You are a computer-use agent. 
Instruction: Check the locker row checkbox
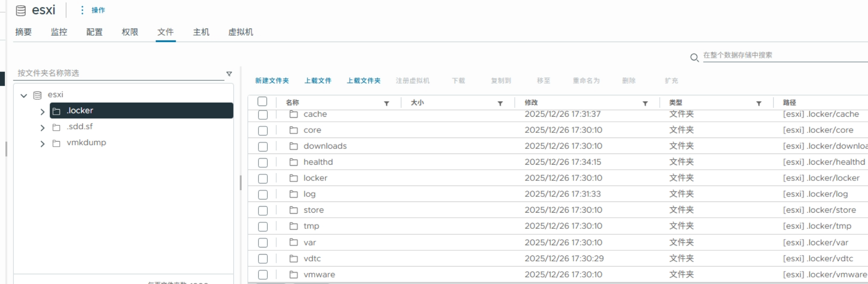click(x=263, y=179)
